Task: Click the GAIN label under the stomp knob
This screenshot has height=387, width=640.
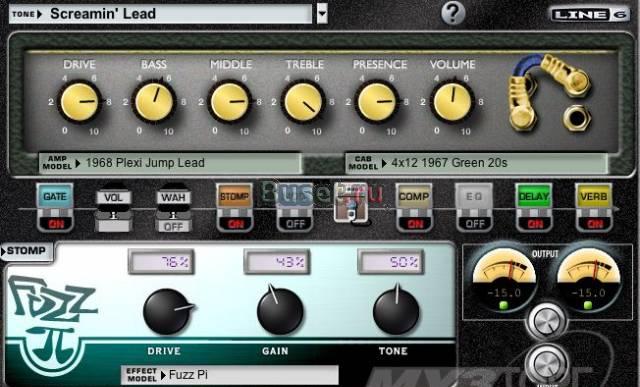Action: click(x=275, y=351)
